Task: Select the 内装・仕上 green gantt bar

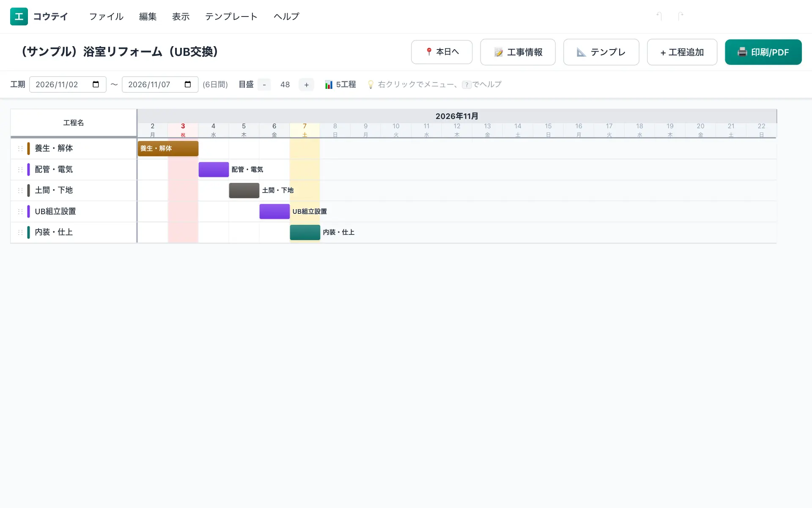Action: tap(305, 232)
